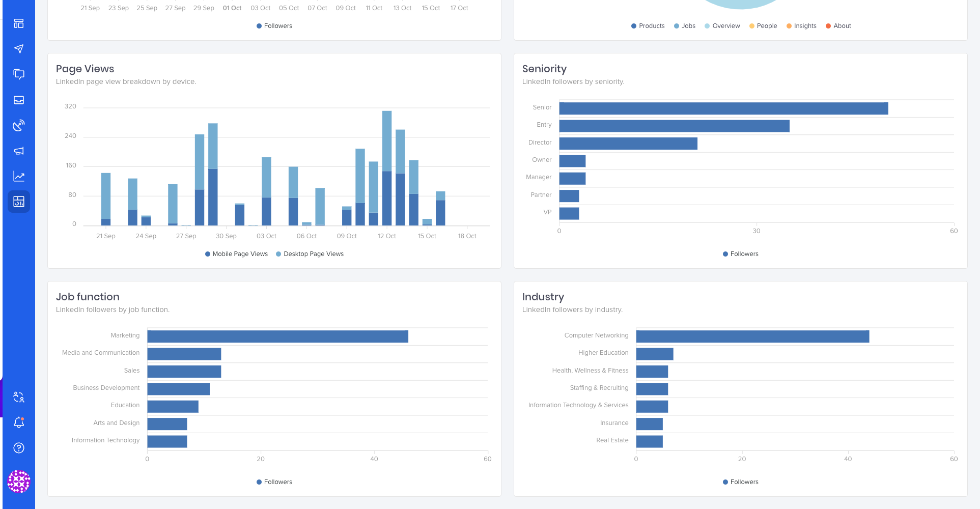Open the social listening satellite icon
Screen dimensions: 980x509
tap(18, 125)
